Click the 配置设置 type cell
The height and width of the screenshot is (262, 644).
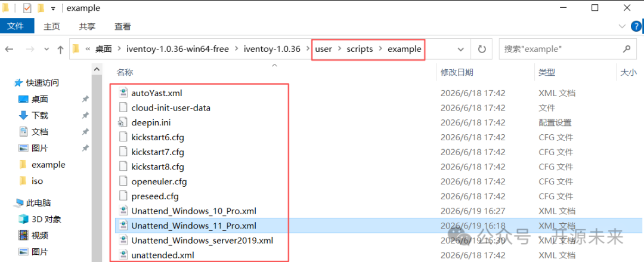click(x=555, y=122)
